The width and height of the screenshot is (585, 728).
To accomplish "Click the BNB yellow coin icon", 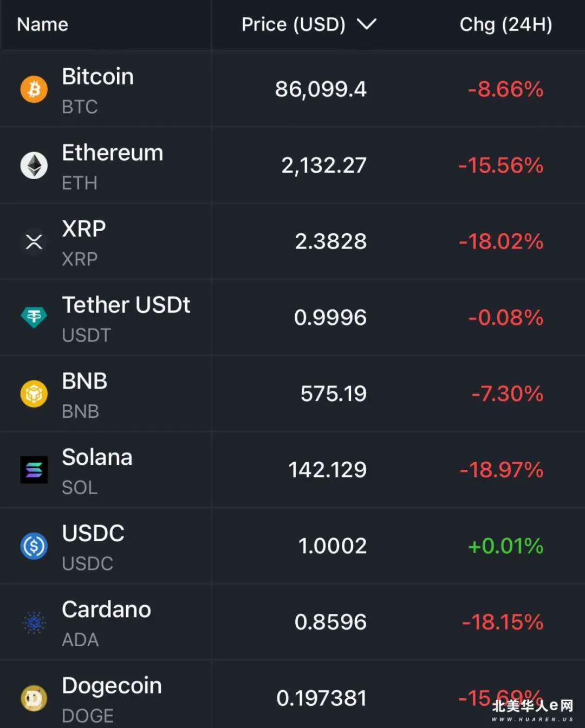I will [34, 393].
